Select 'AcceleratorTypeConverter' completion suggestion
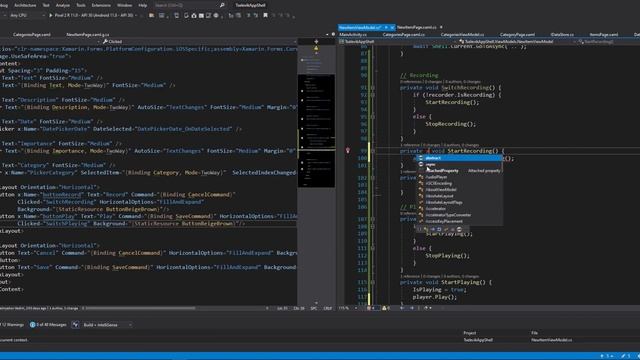The height and width of the screenshot is (360, 640). pos(459,215)
